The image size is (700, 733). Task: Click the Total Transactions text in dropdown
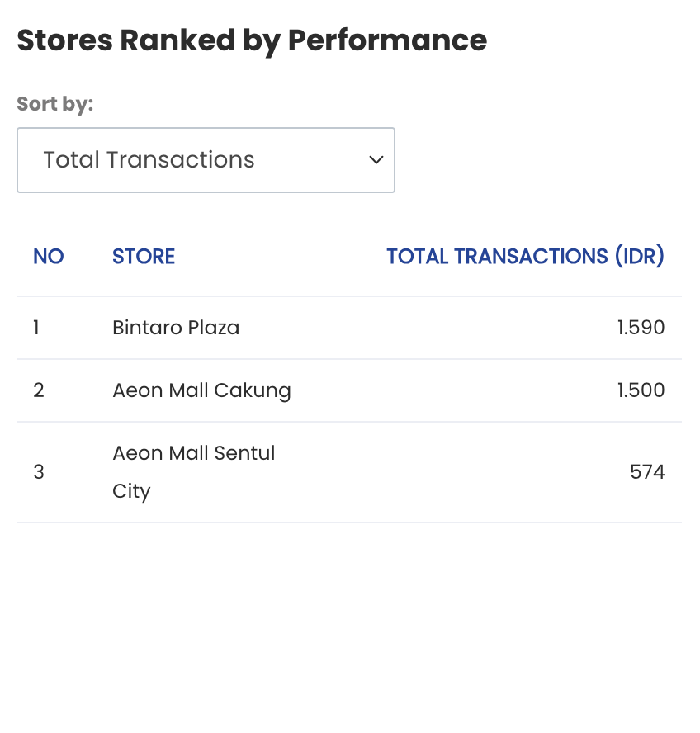point(149,160)
